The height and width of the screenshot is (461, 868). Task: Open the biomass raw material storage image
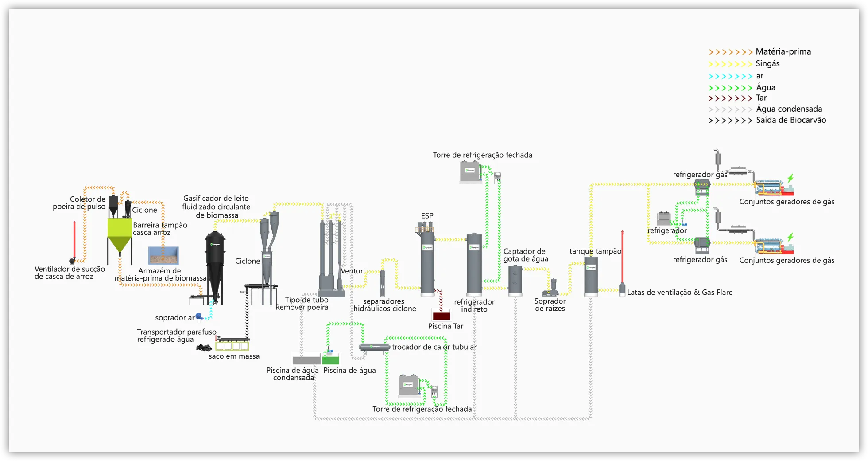pos(163,256)
